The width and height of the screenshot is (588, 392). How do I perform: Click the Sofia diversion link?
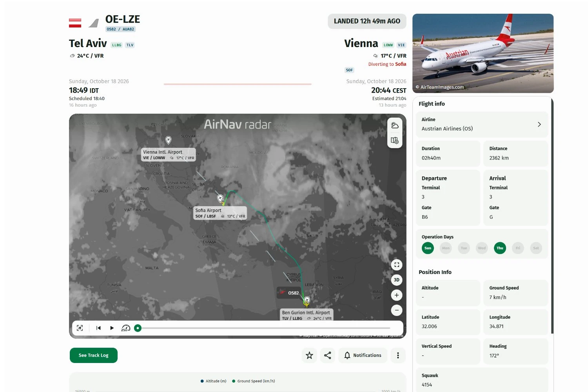pyautogui.click(x=401, y=64)
